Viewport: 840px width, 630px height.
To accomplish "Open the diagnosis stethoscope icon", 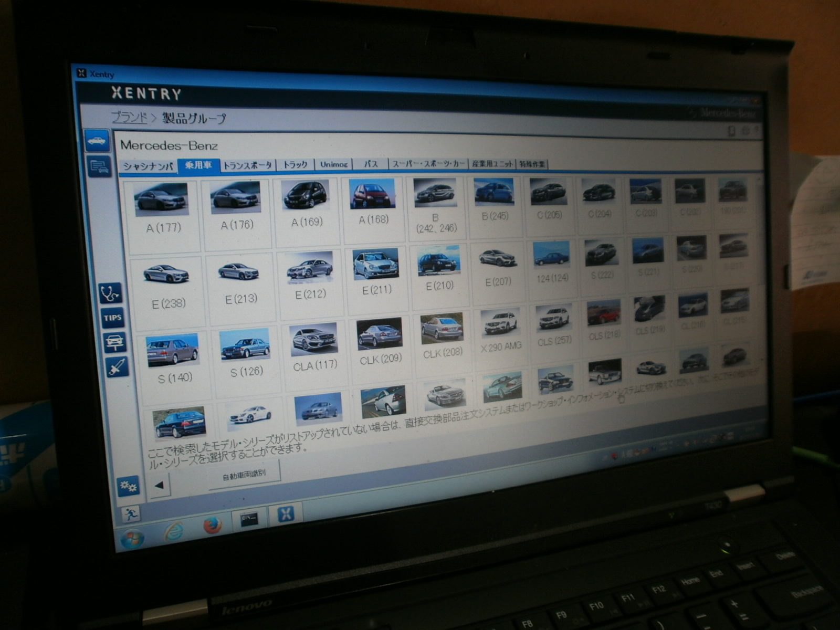I will (x=110, y=293).
